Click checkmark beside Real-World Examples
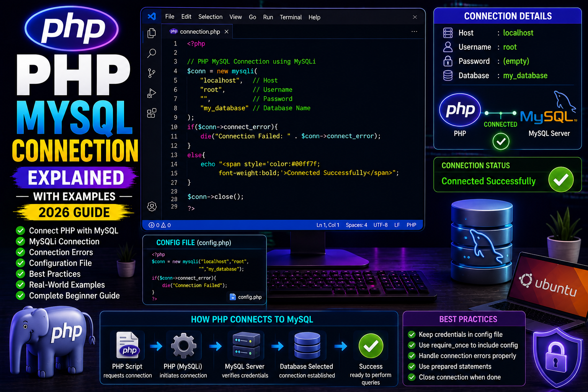This screenshot has width=588, height=392. (20, 285)
